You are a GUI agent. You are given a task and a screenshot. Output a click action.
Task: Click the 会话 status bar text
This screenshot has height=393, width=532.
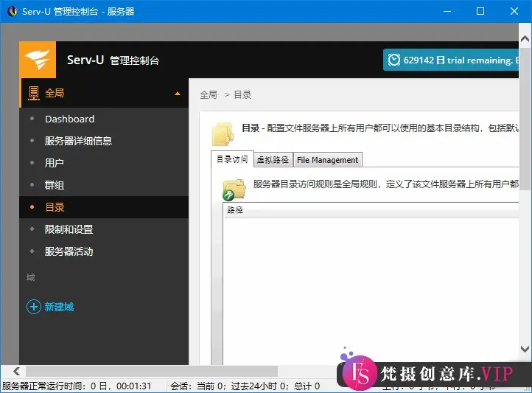click(245, 386)
